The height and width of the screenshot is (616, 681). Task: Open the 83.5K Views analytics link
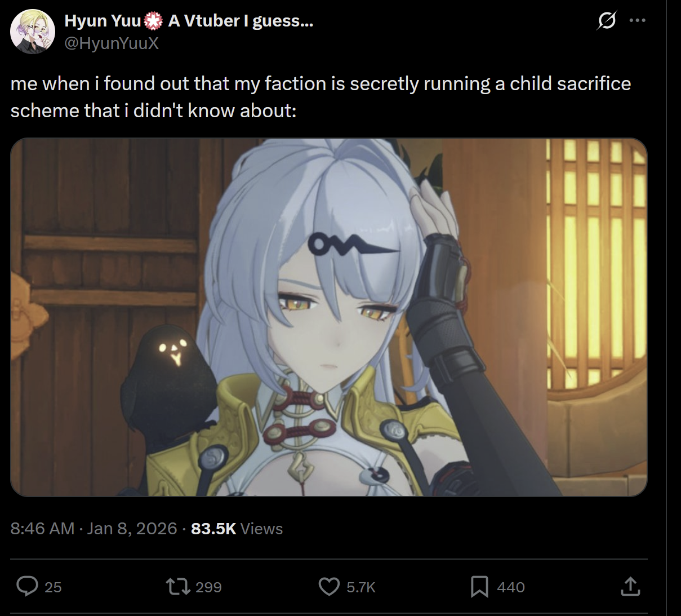pos(237,529)
